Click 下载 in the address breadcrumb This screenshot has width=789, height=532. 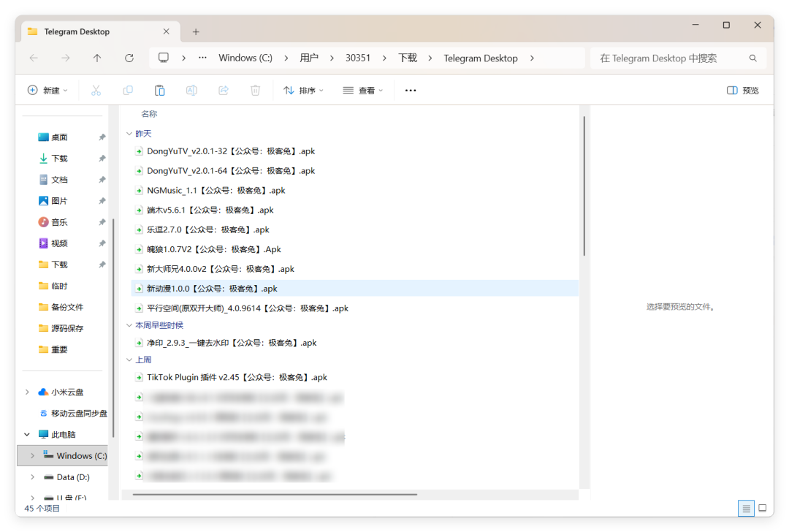point(408,58)
